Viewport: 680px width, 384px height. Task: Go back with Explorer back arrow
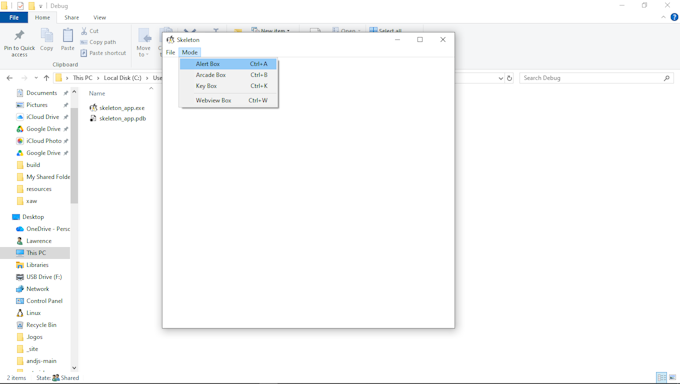10,78
